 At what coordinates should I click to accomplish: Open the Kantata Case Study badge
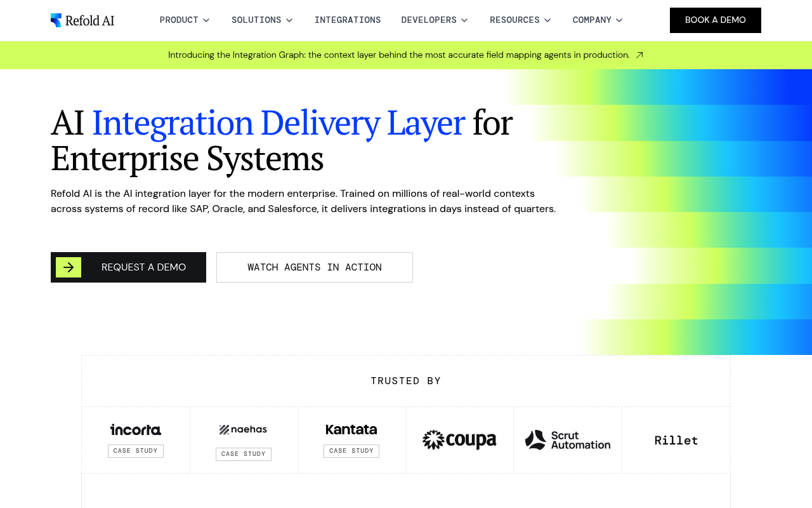(351, 451)
